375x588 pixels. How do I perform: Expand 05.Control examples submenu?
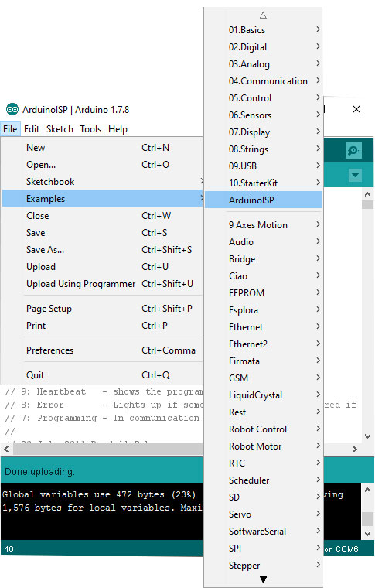tap(264, 98)
